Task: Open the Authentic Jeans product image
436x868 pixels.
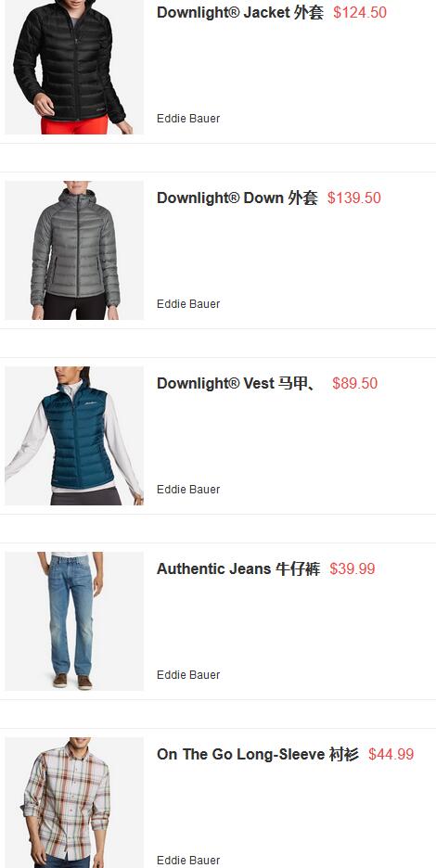Action: [x=74, y=621]
